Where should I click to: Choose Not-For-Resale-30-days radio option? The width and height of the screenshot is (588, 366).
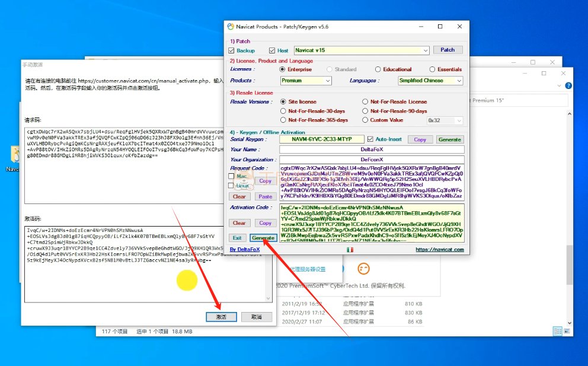point(283,111)
